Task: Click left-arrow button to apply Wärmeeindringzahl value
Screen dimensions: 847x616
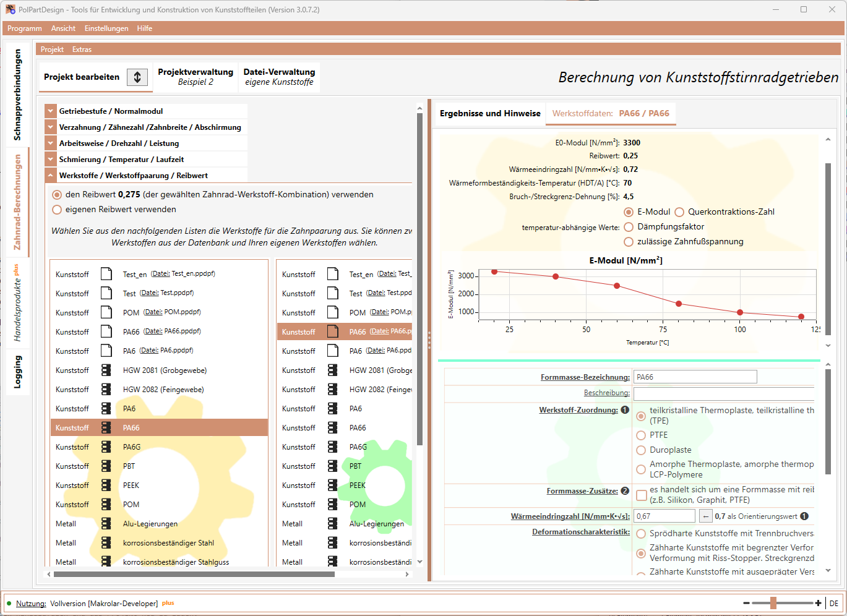Action: click(705, 516)
